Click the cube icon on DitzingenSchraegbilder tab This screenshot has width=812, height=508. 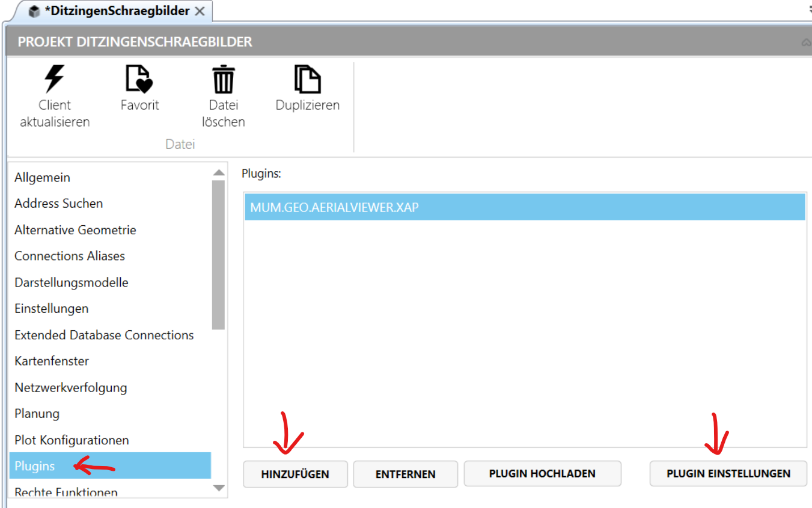[34, 11]
